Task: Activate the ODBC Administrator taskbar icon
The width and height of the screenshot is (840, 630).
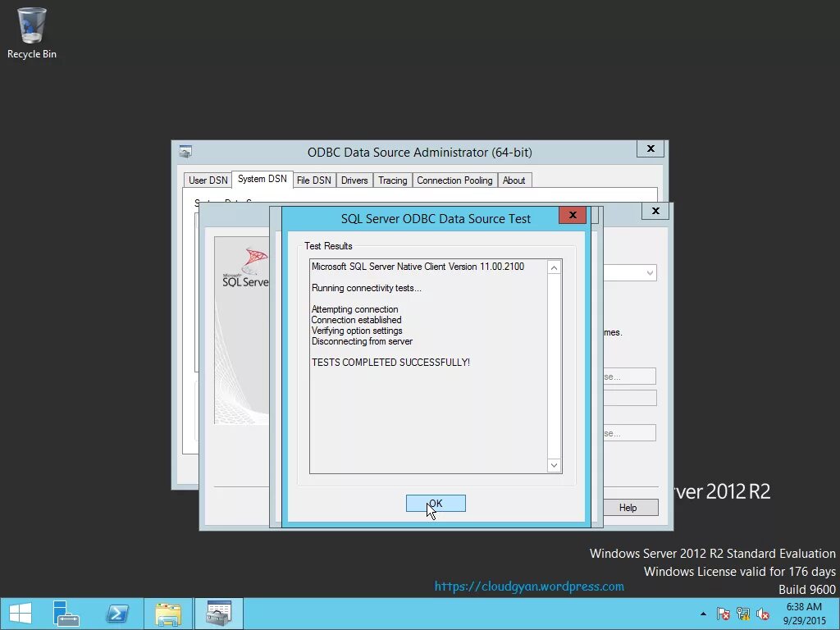Action: [218, 614]
